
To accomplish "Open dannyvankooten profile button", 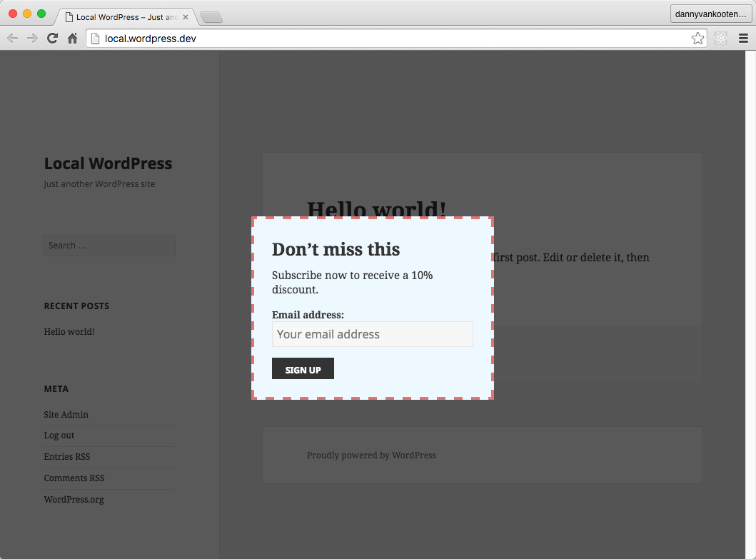I will point(711,14).
